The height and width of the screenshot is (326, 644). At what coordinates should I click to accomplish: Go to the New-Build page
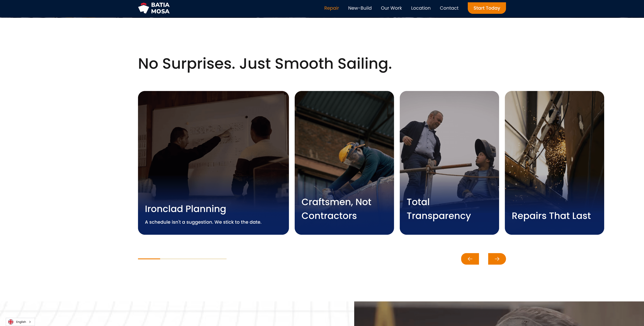[360, 8]
